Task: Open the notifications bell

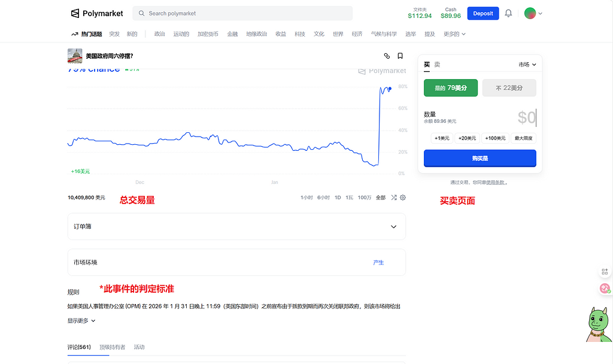Action: click(508, 13)
